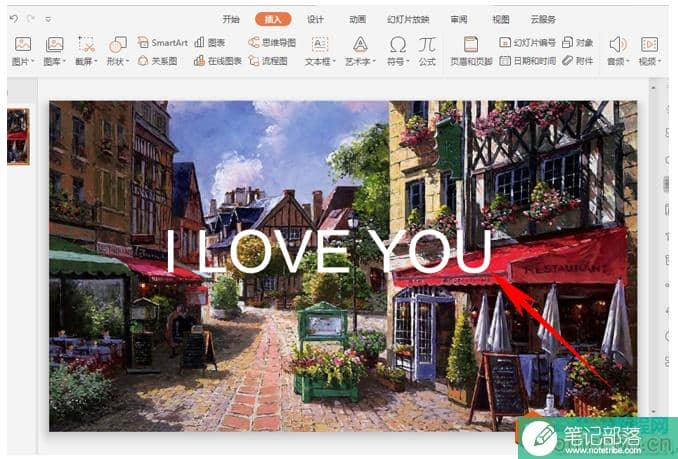Open the 视图 tab

(x=501, y=19)
